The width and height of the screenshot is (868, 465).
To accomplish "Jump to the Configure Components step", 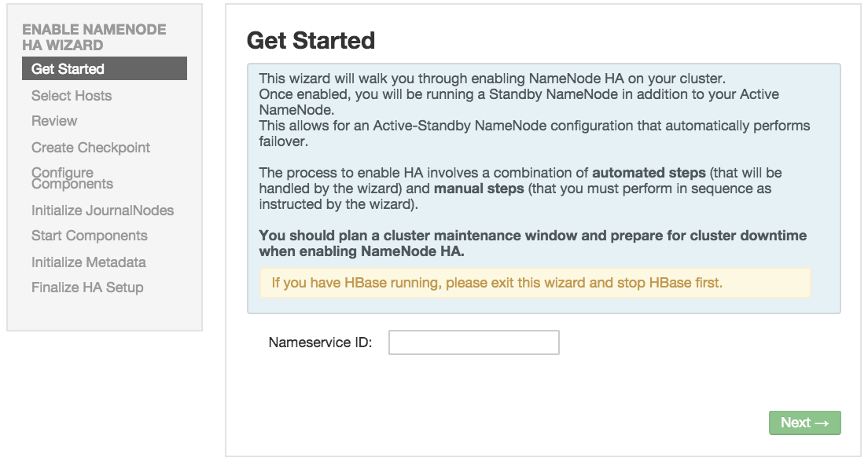I will pos(72,178).
